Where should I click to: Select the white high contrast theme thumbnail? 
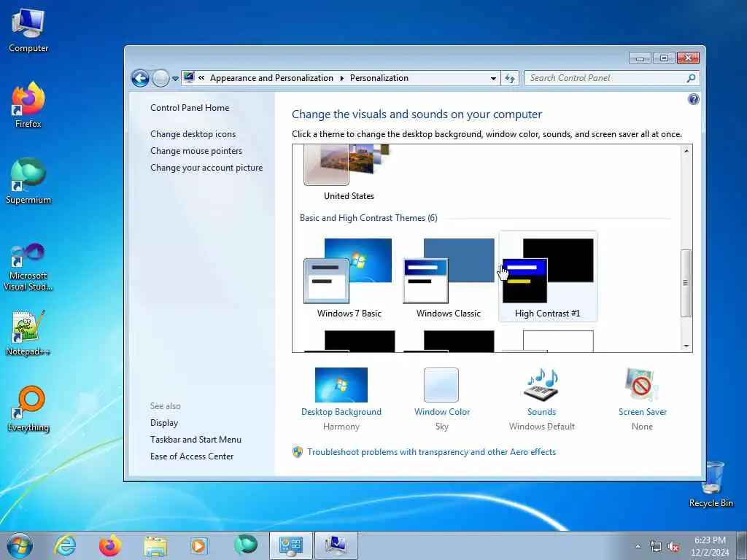(547, 341)
